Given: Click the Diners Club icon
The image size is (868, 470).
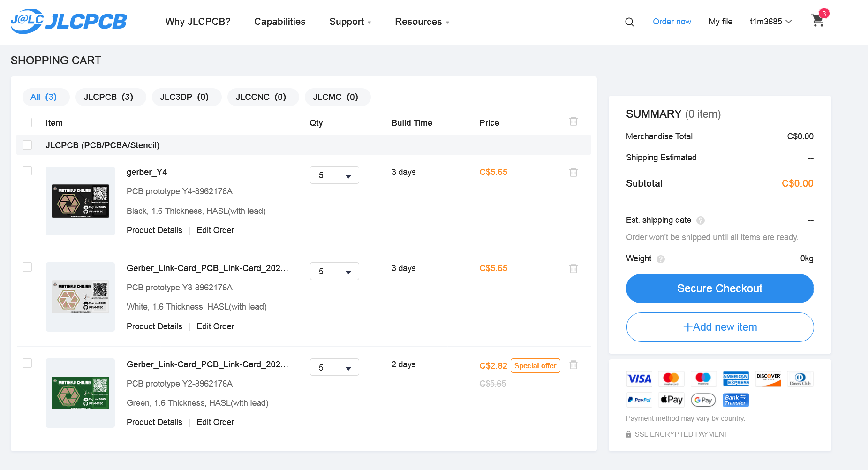Looking at the screenshot, I should (800, 379).
